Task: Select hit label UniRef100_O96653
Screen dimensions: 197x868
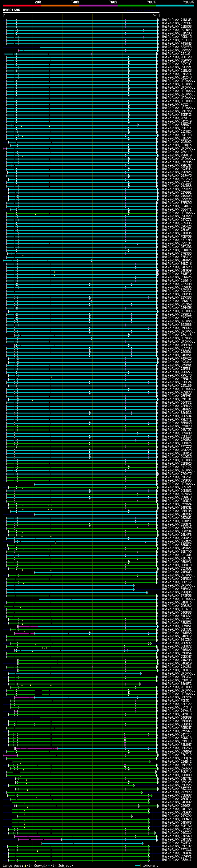Action: click(x=177, y=768)
